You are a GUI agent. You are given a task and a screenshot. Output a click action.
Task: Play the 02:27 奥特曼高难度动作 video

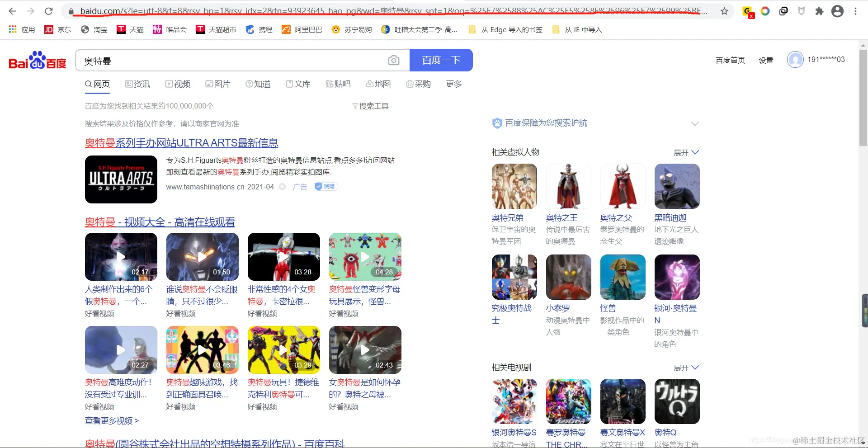(121, 350)
